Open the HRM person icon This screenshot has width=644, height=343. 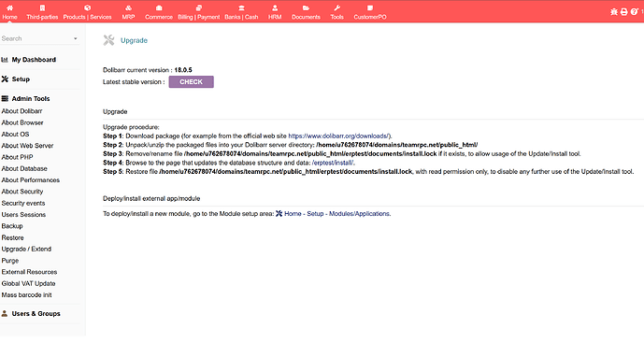pos(275,7)
